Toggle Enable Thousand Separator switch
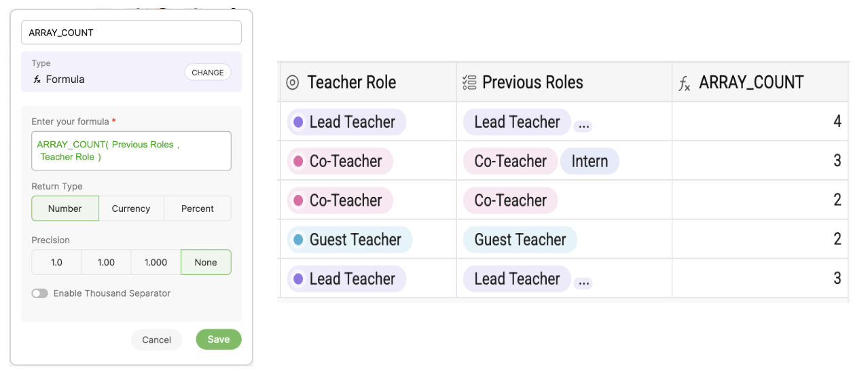The image size is (868, 383). point(39,293)
